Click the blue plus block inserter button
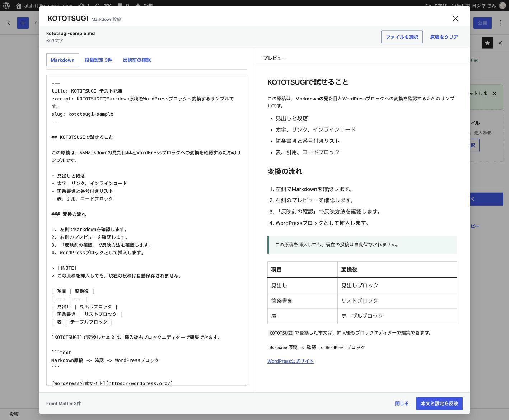 click(x=23, y=23)
